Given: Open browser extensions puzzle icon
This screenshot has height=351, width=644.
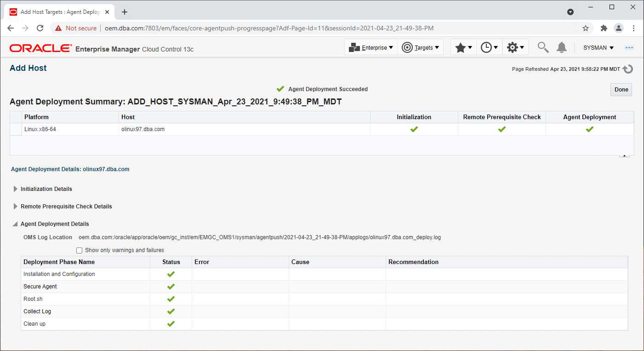Looking at the screenshot, I should (x=604, y=28).
